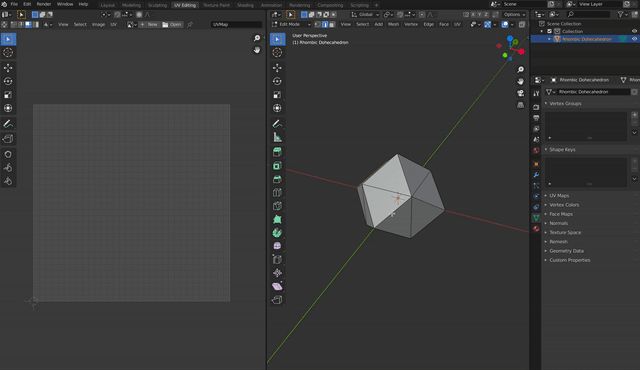Open the Options dropdown in 3D viewport
The image size is (640, 370).
514,15
